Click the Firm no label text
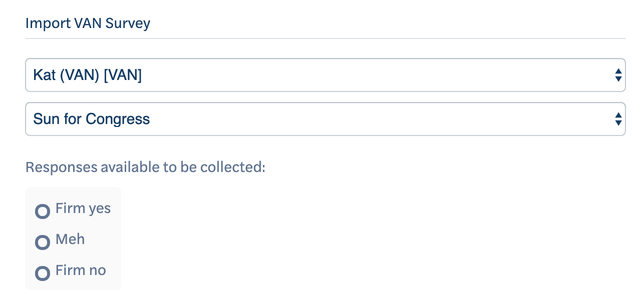 pyautogui.click(x=81, y=270)
